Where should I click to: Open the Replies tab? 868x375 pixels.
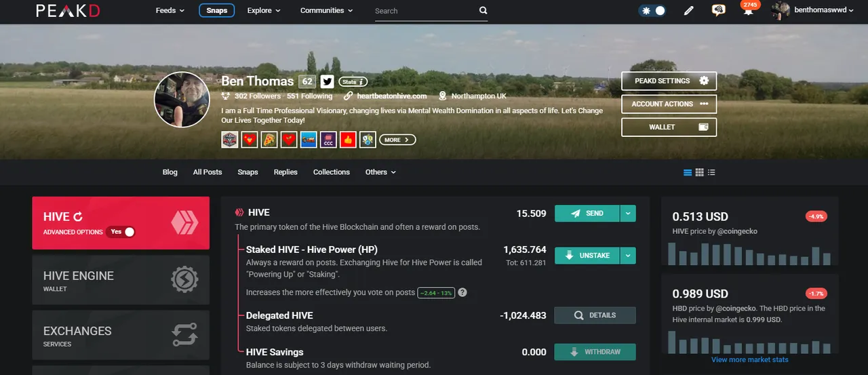tap(285, 172)
